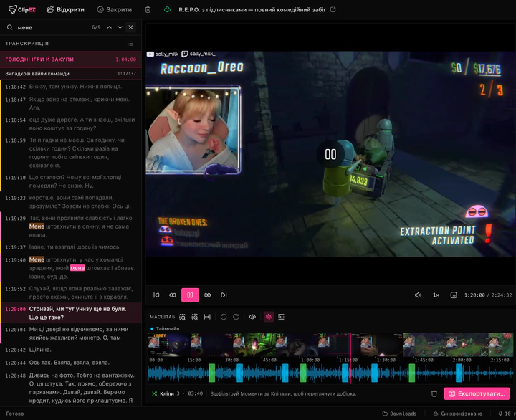The height and width of the screenshot is (420, 516).
Task: Jump to transcript line at 1:18:47
Action: click(x=71, y=103)
